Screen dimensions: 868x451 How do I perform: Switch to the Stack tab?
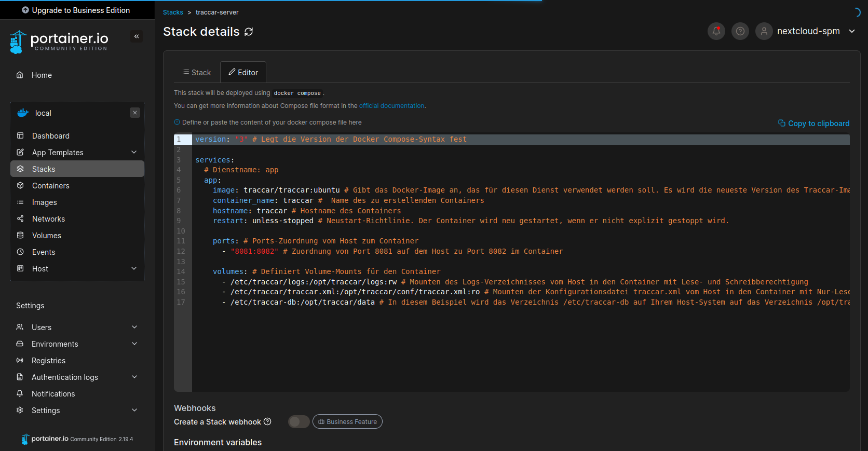[197, 73]
